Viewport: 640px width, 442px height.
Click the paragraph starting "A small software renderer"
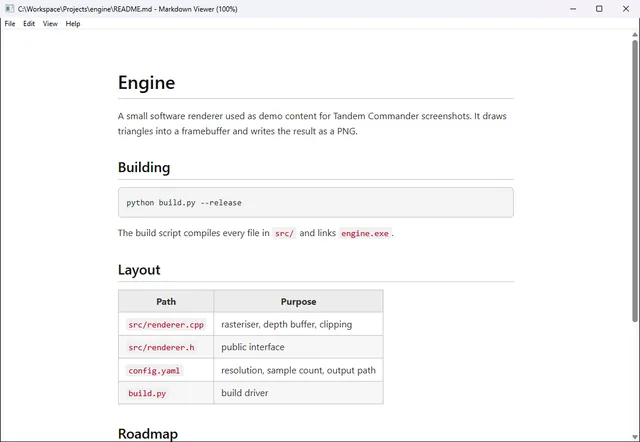point(312,124)
